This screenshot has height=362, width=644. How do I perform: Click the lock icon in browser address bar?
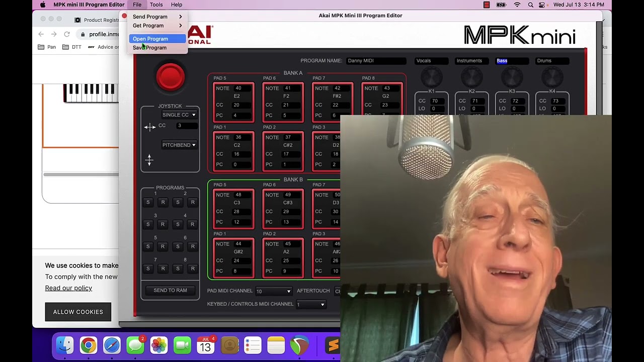pos(83,34)
